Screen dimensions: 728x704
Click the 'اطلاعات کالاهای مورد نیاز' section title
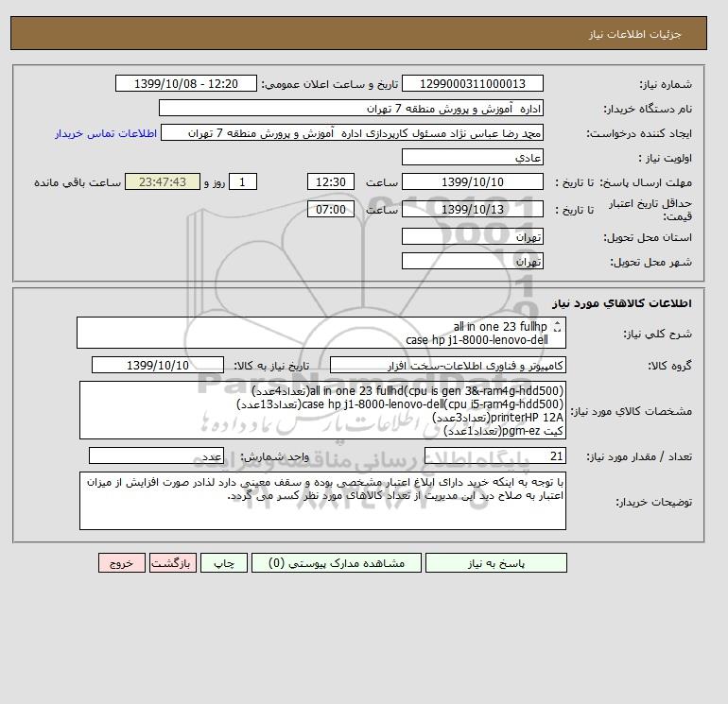click(x=622, y=303)
